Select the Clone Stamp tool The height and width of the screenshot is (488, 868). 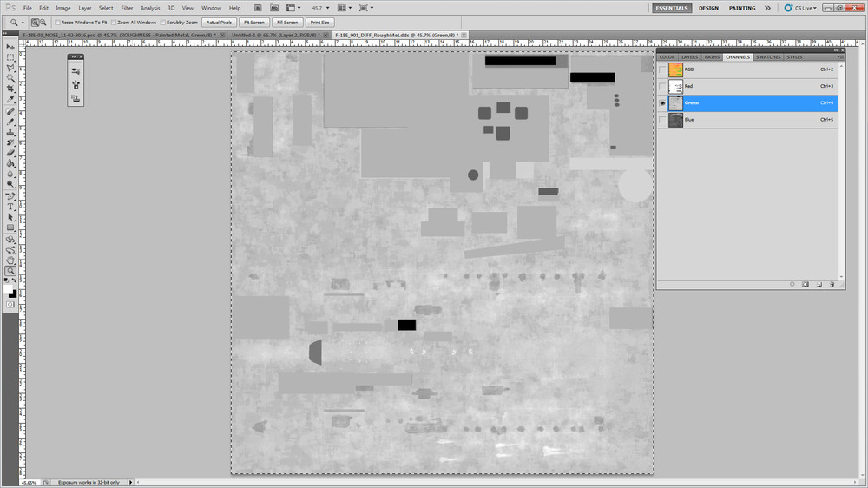(x=10, y=132)
